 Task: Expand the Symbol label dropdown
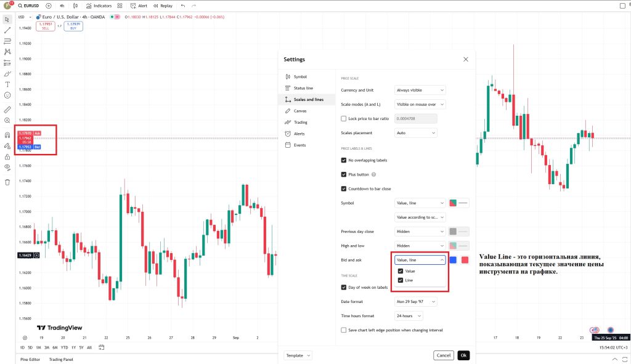click(420, 203)
